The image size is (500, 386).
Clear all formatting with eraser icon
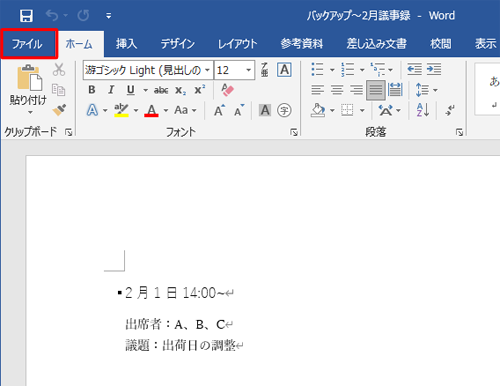(x=227, y=90)
